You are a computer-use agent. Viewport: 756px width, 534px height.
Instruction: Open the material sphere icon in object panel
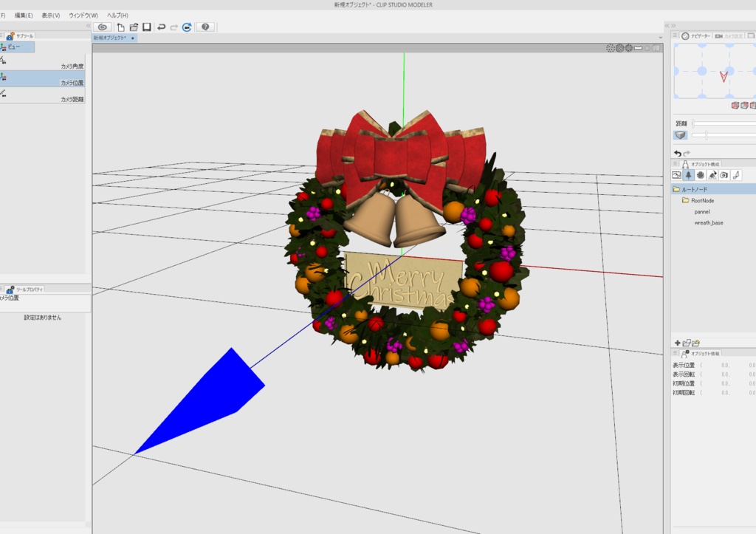pyautogui.click(x=702, y=174)
